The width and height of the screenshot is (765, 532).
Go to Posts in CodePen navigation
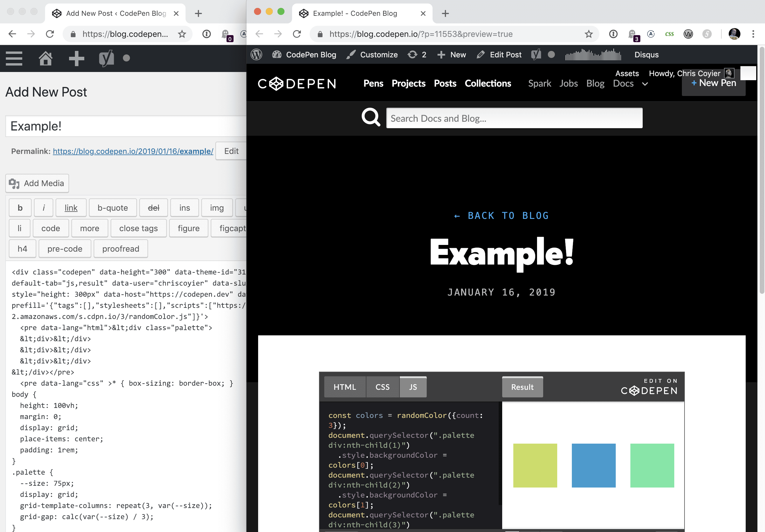pos(445,83)
